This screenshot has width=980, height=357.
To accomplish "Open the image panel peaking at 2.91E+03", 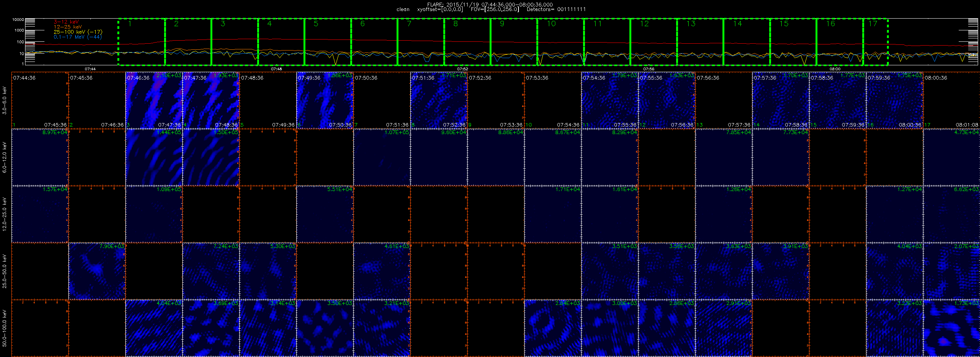I will (724, 328).
